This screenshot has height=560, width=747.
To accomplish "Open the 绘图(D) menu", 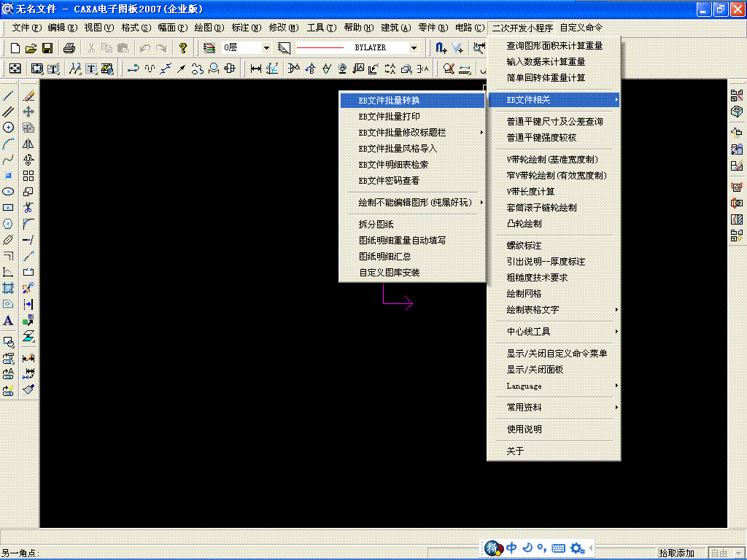I will (209, 28).
